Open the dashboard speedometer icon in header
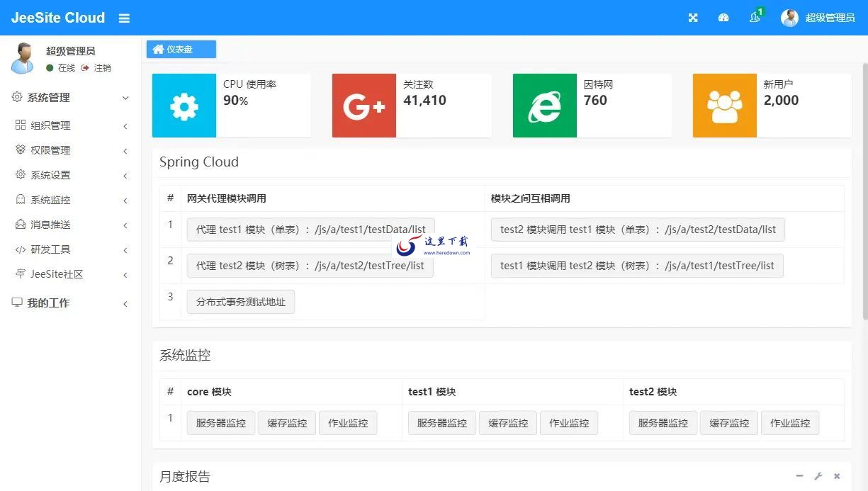Image resolution: width=868 pixels, height=491 pixels. (x=723, y=18)
